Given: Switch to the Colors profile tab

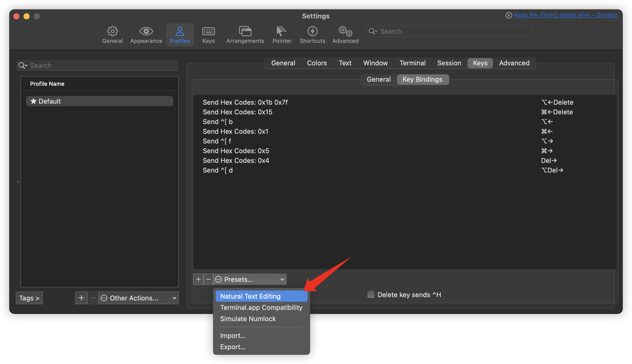Looking at the screenshot, I should coord(317,63).
